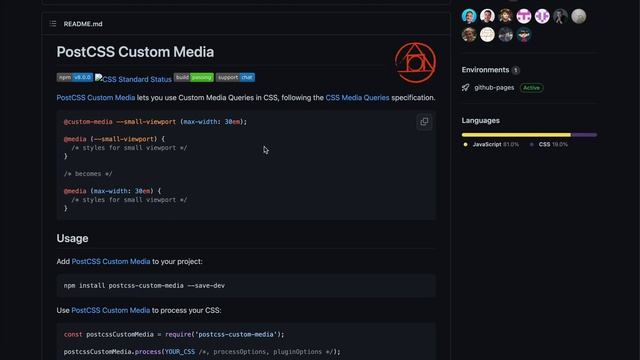Open the support chat badge
Image resolution: width=640 pixels, height=360 pixels.
[236, 77]
